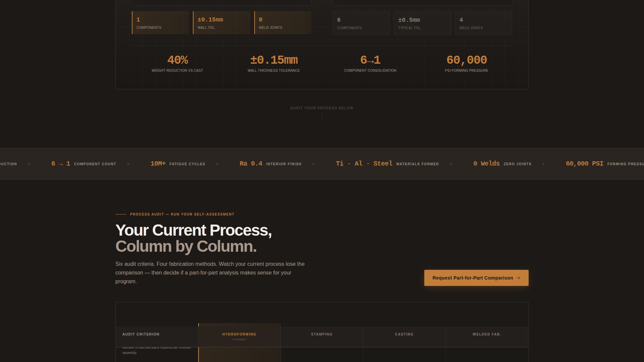Open the Welded Fab. column
The height and width of the screenshot is (362, 644).
(486, 334)
